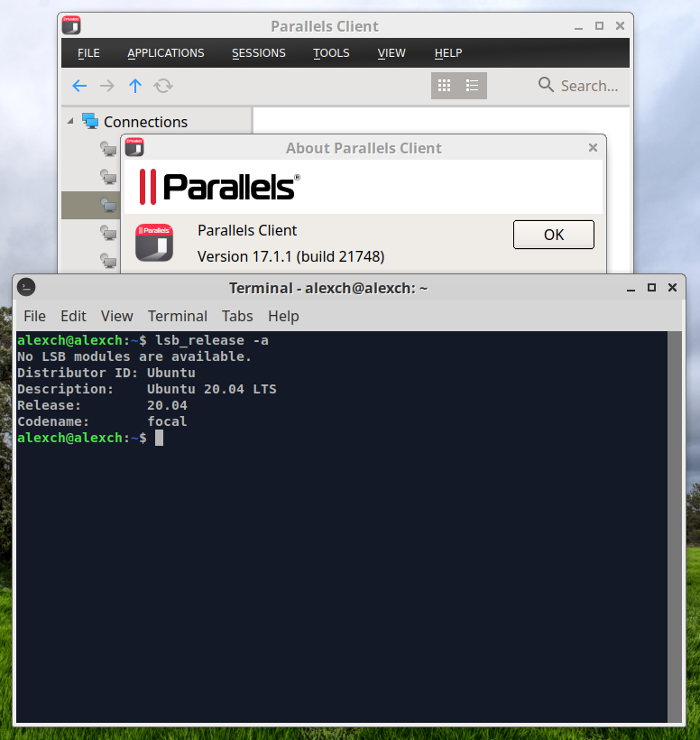Click the Parallels logo banner
The width and height of the screenshot is (700, 740).
220,187
